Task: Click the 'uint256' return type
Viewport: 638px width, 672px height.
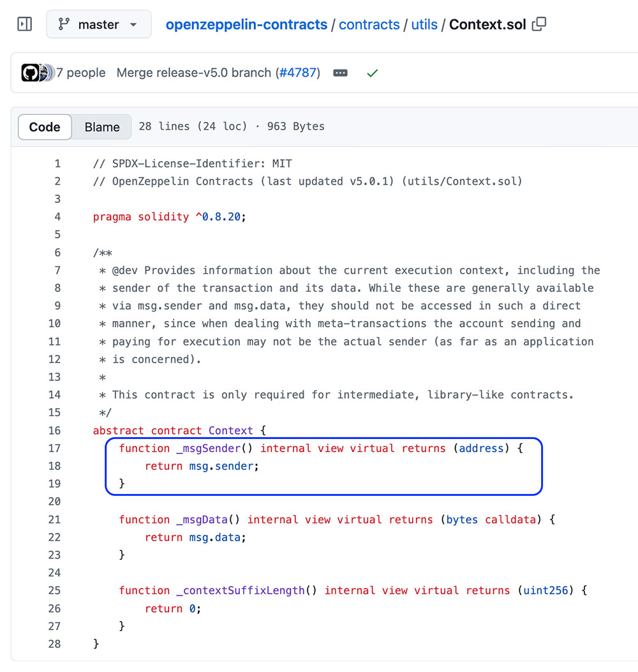Action: coord(545,590)
